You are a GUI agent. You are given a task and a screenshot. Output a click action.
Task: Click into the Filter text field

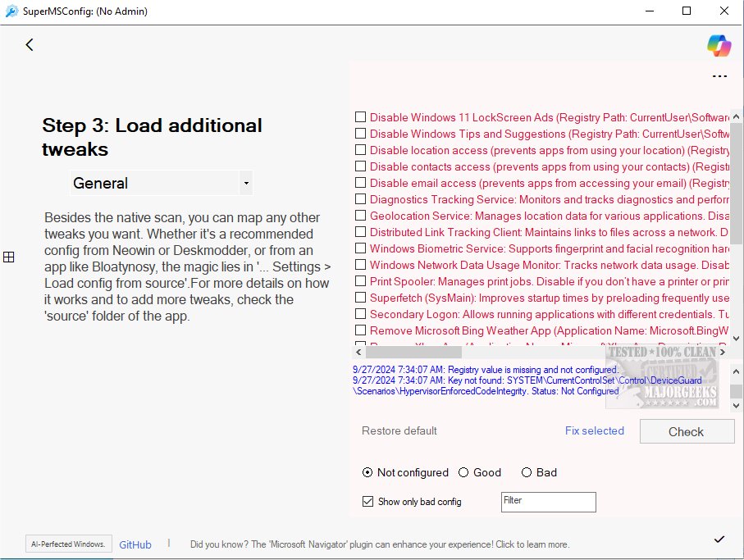549,502
